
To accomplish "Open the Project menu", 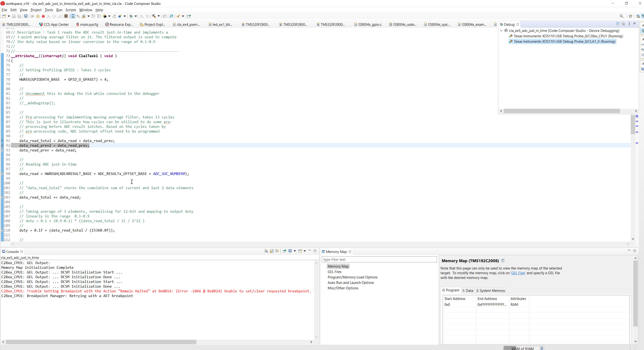I will click(36, 10).
